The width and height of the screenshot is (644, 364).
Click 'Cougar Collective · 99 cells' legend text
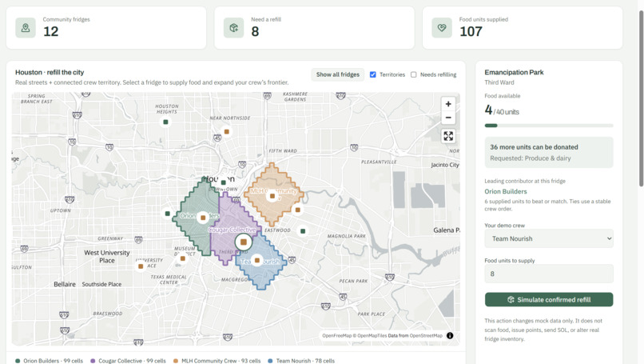click(x=133, y=361)
